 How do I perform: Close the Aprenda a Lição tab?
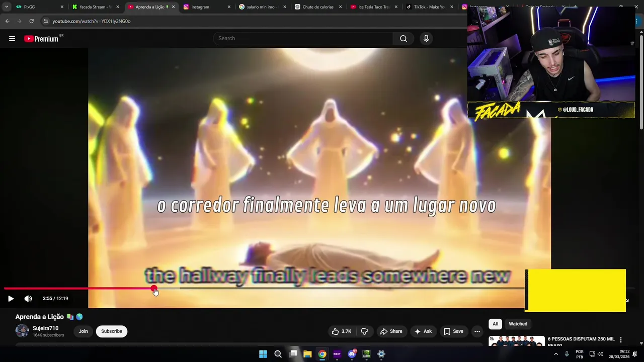[x=174, y=7]
